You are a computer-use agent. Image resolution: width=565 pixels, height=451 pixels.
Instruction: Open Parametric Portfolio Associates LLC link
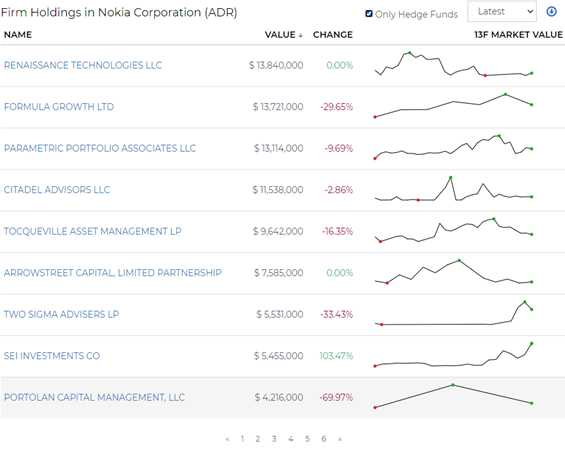point(100,148)
